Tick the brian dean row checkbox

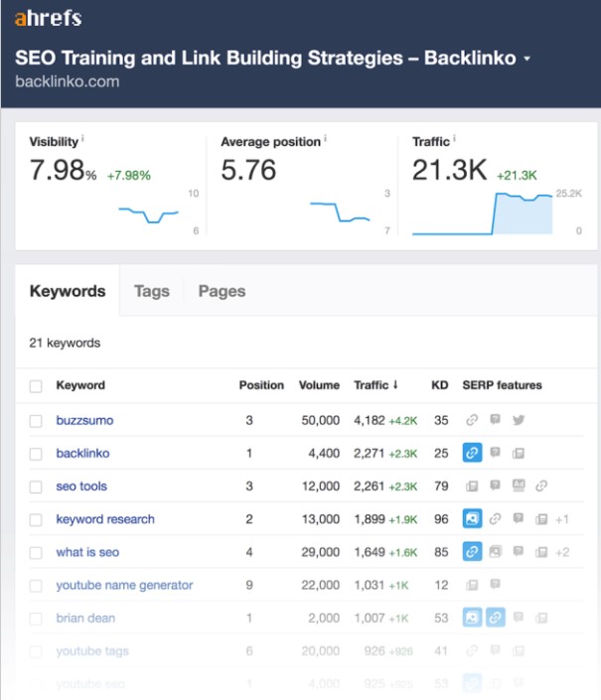coord(36,619)
